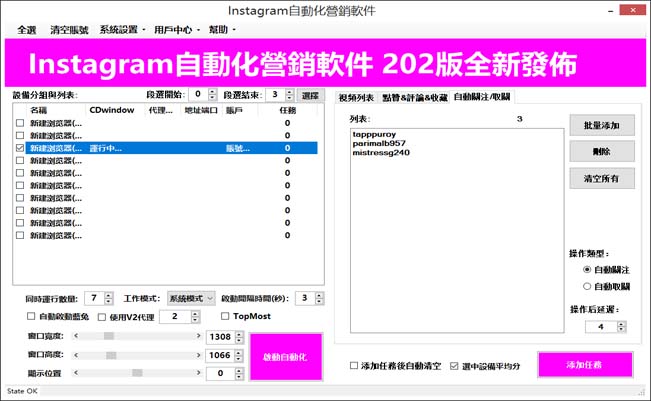Click the 批量添加 button

click(602, 125)
